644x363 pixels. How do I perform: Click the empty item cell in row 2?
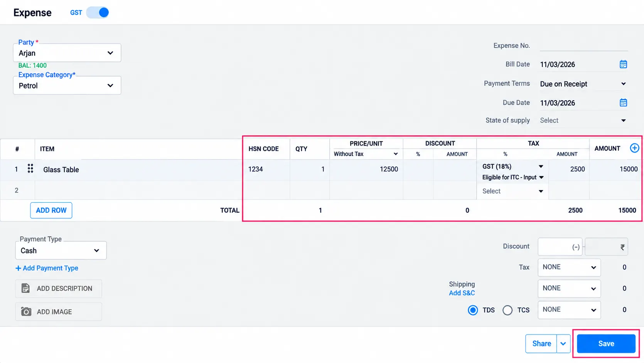(138, 190)
